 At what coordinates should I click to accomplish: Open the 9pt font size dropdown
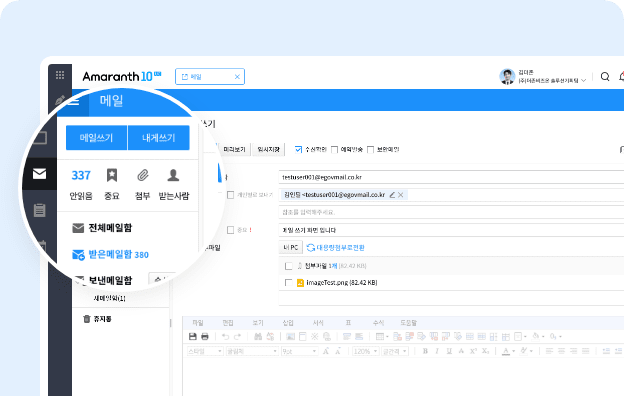299,351
